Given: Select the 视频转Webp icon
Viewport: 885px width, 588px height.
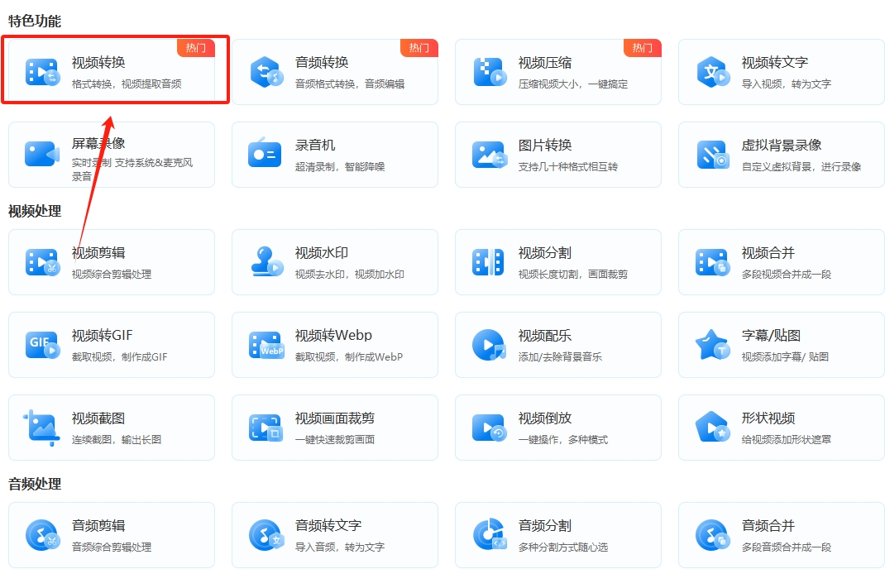Looking at the screenshot, I should (x=265, y=345).
